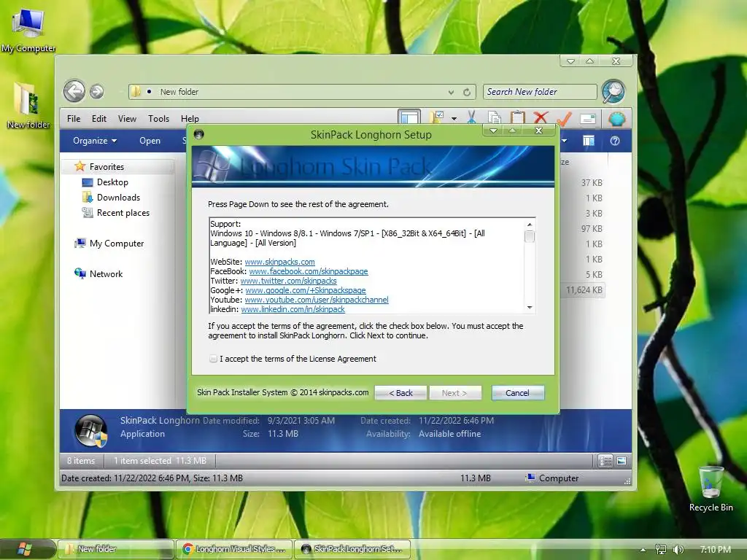Click the license scrollbar thumb

click(x=530, y=237)
